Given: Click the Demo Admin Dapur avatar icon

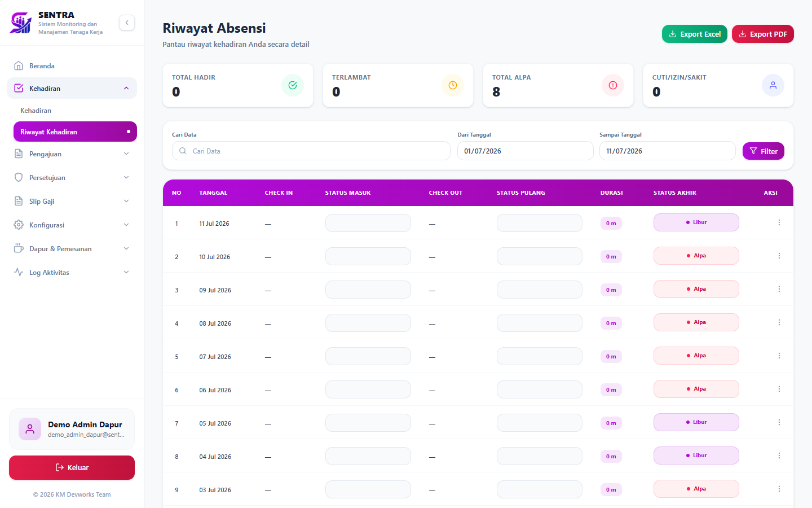Looking at the screenshot, I should point(30,429).
